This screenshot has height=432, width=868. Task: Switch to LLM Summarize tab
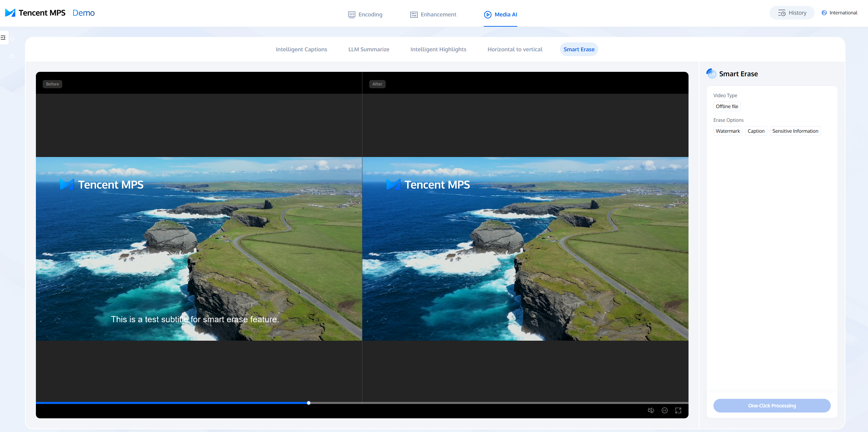[369, 49]
